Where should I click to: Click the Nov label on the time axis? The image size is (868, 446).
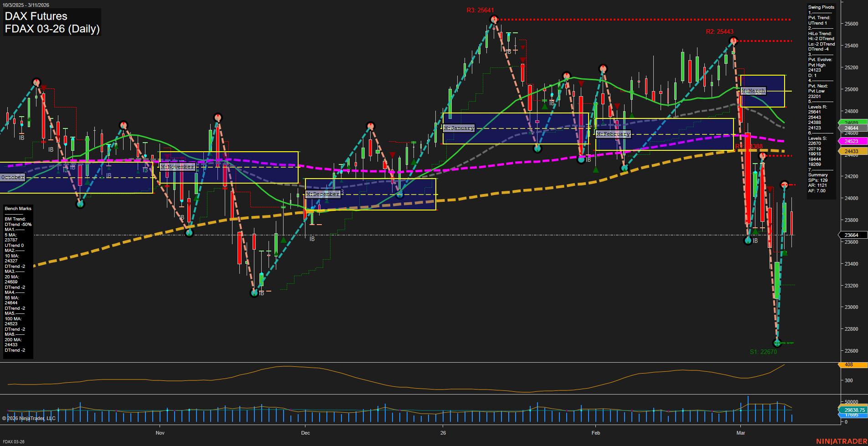(160, 433)
